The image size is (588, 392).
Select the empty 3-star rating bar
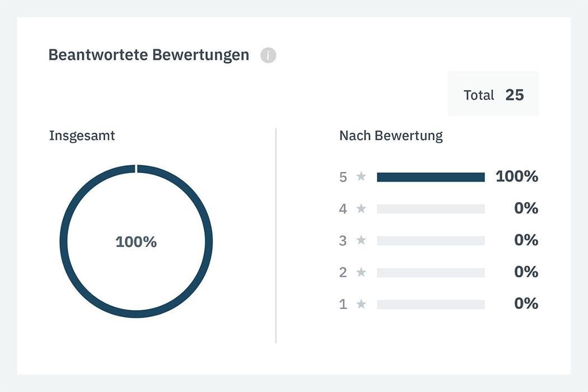(x=431, y=241)
